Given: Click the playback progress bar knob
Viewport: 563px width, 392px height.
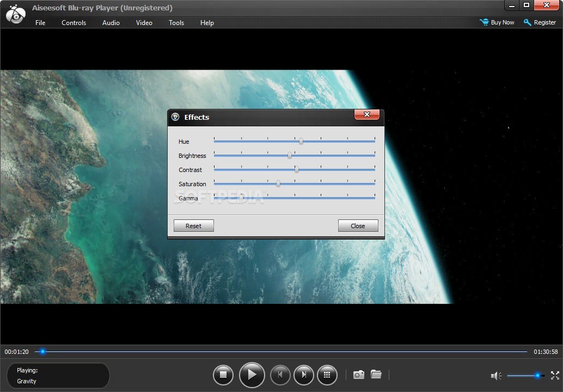Looking at the screenshot, I should click(42, 351).
